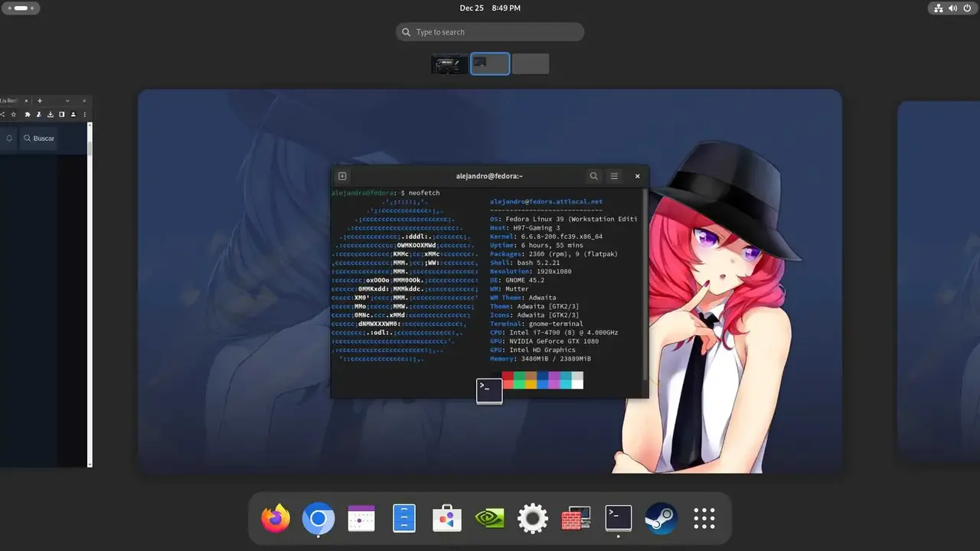Close the browser tab ending in 'is Red'
The width and height of the screenshot is (980, 551).
point(26,101)
